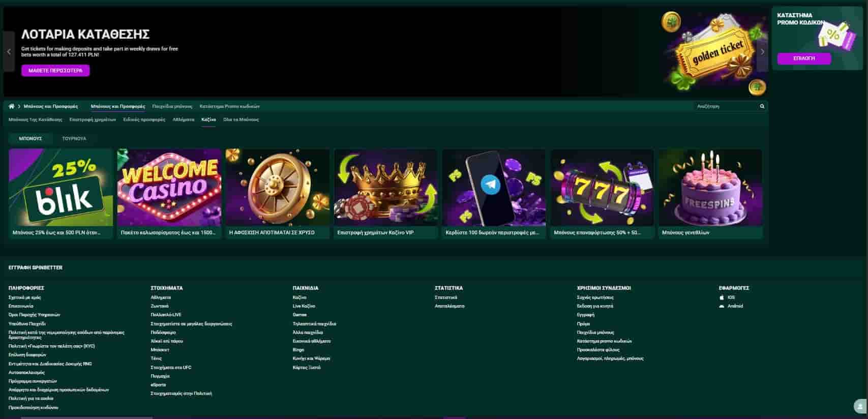Advance banner with right arrow
Viewport: 868px width, 419px height.
762,51
